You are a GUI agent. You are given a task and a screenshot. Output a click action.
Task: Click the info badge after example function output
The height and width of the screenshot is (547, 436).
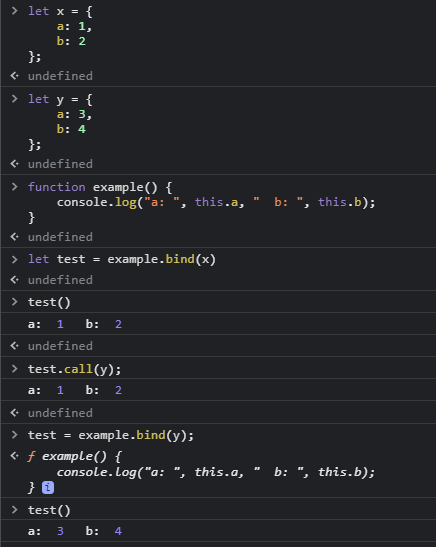point(48,487)
